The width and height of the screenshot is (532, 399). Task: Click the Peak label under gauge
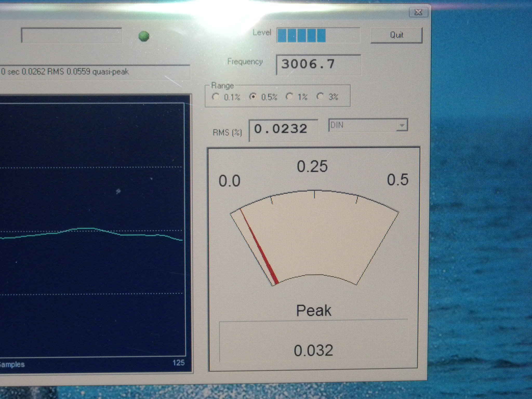pos(314,311)
